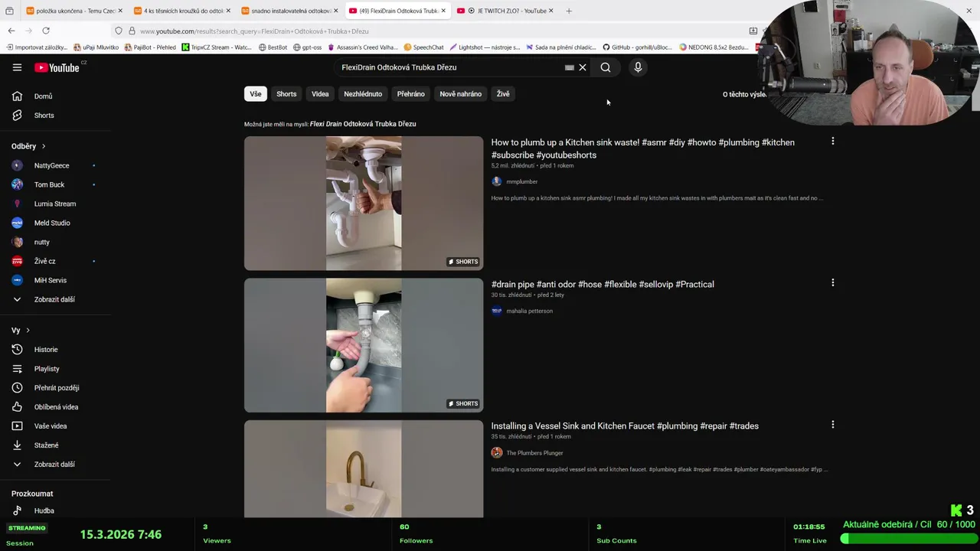Select the Nezhlédnuto filter chip

(x=363, y=94)
